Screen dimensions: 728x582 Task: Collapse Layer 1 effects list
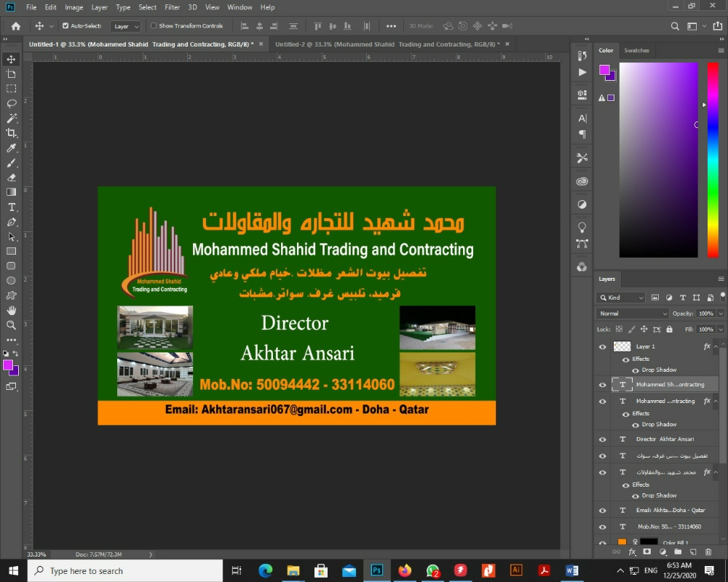(x=716, y=347)
